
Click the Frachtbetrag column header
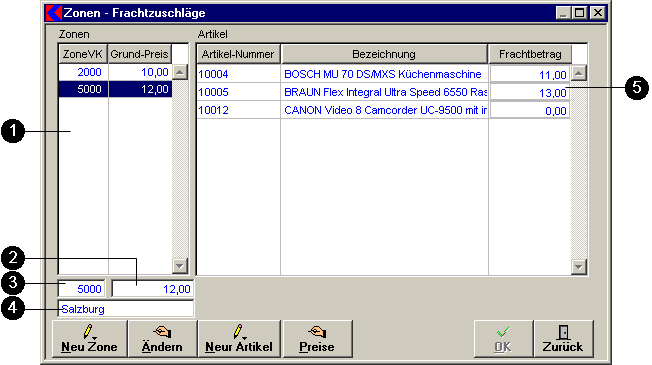point(530,54)
